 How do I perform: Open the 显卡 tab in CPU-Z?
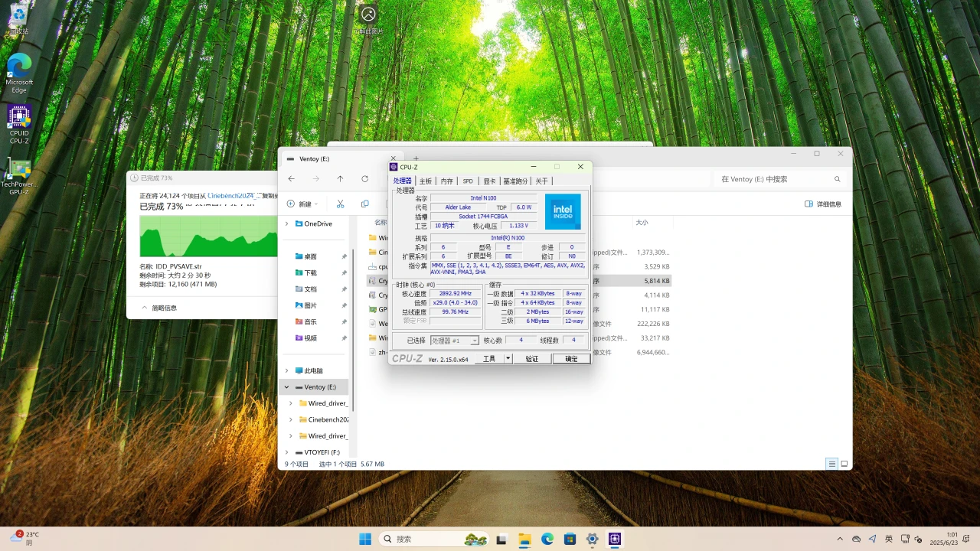489,181
